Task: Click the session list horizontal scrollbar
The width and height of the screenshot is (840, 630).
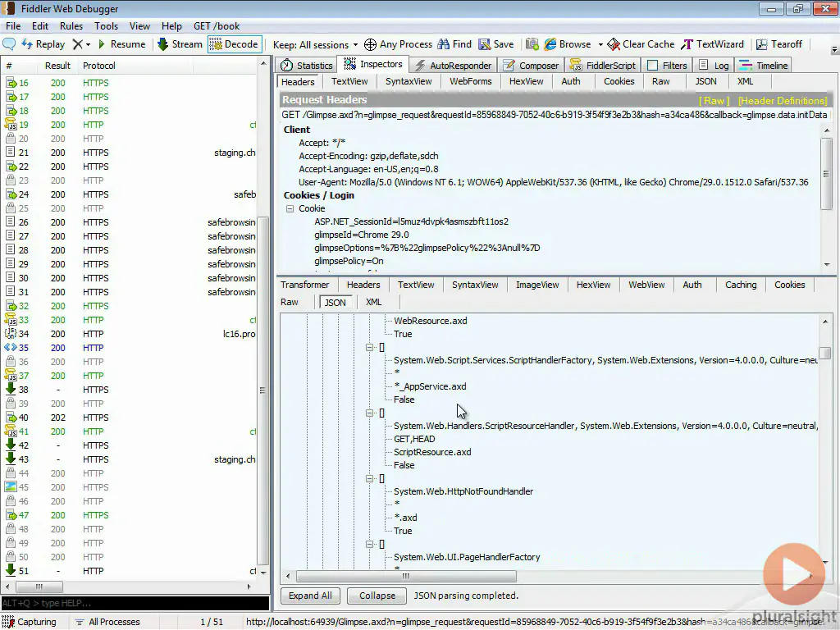Action: tap(129, 587)
